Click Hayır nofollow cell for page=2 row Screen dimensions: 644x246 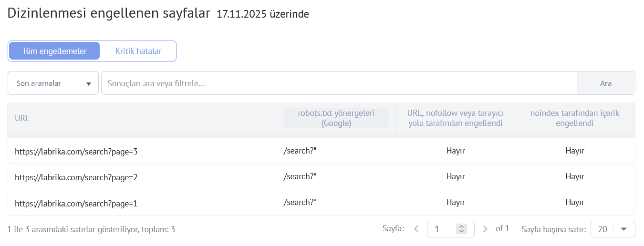coord(455,177)
